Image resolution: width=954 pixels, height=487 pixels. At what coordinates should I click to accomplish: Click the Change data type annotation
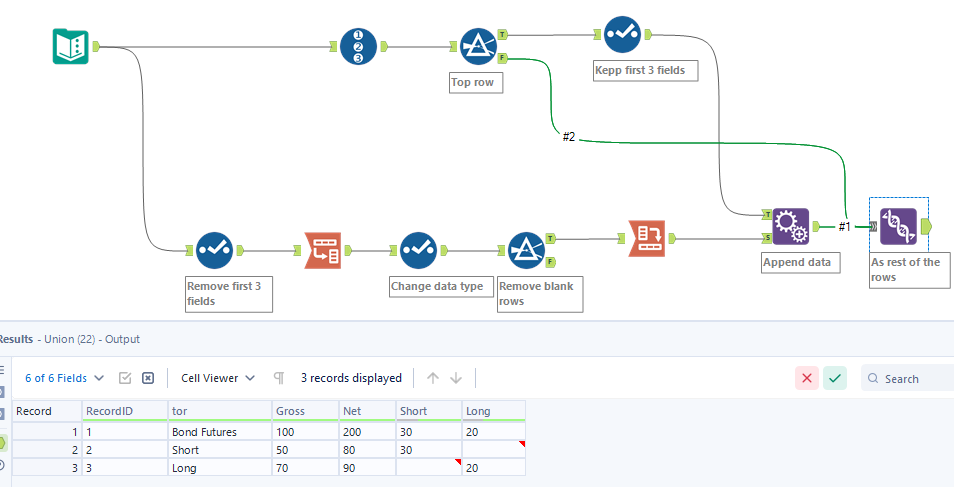441,286
